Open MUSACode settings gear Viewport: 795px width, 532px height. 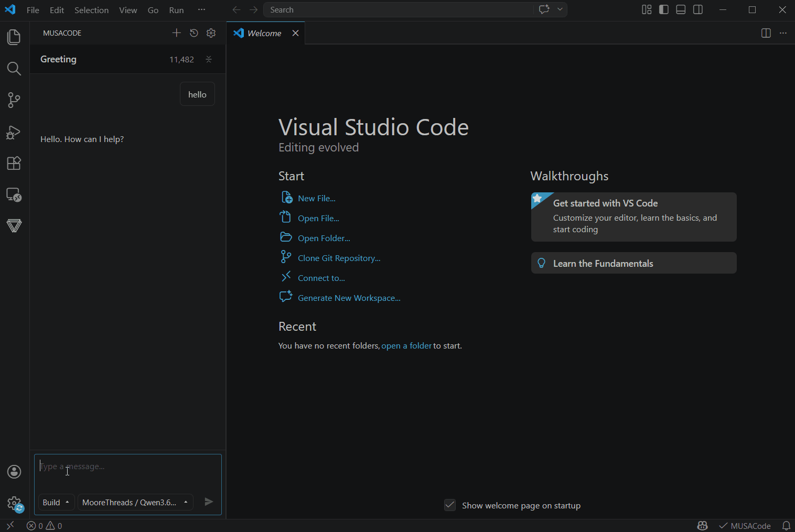211,33
